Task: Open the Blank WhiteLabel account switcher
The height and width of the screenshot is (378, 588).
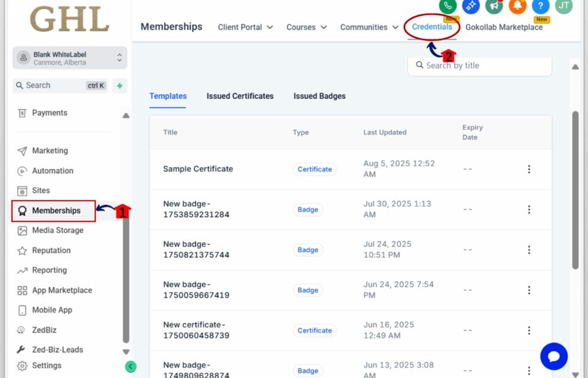Action: pyautogui.click(x=69, y=58)
